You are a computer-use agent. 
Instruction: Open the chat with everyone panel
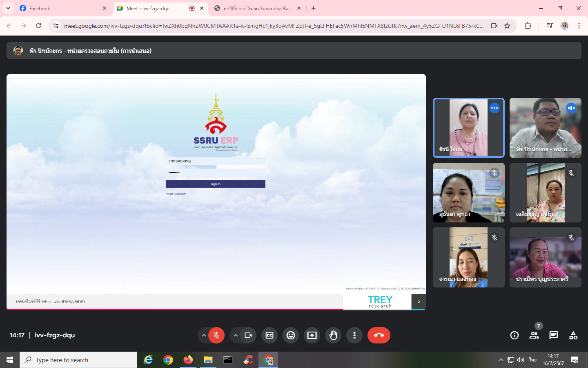coord(554,335)
